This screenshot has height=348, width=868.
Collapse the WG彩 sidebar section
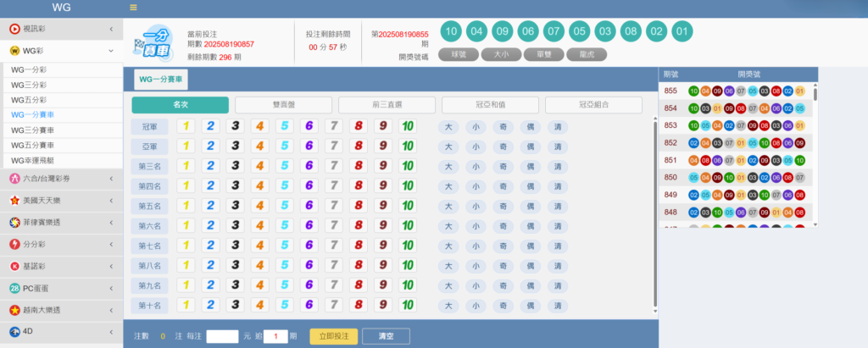point(111,51)
